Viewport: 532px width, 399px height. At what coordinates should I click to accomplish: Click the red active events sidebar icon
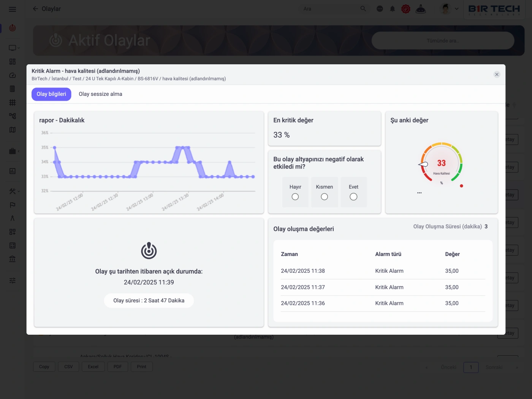pos(13,28)
